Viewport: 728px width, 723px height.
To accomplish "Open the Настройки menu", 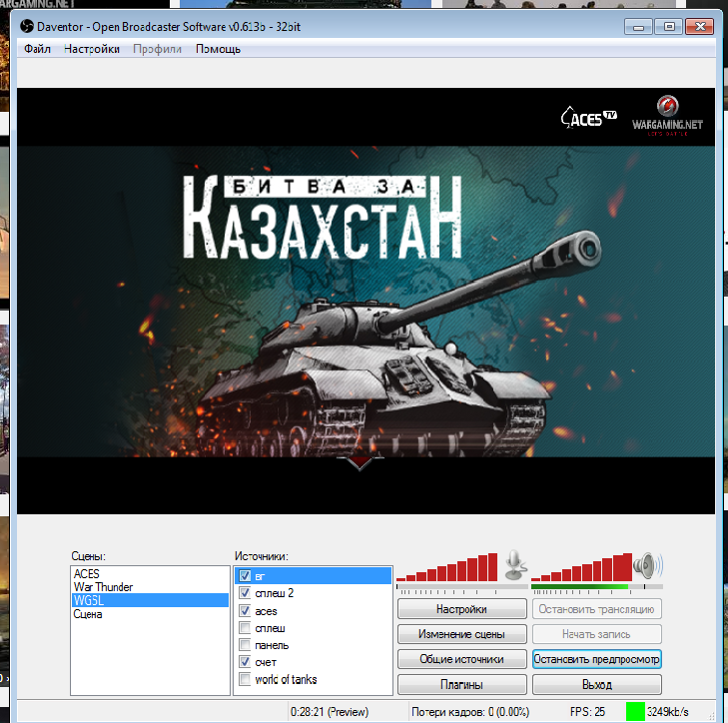I will pos(92,49).
